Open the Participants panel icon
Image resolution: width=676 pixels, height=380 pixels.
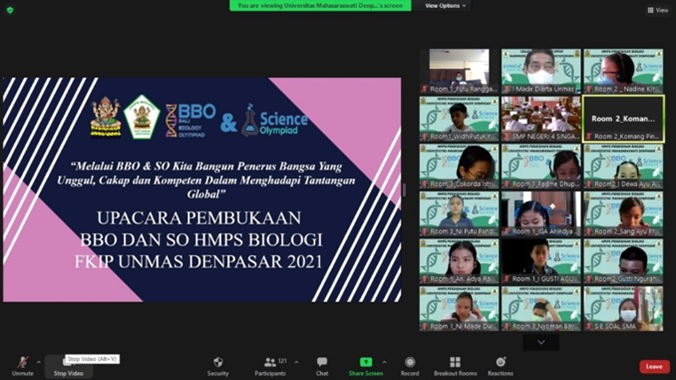pos(270,362)
